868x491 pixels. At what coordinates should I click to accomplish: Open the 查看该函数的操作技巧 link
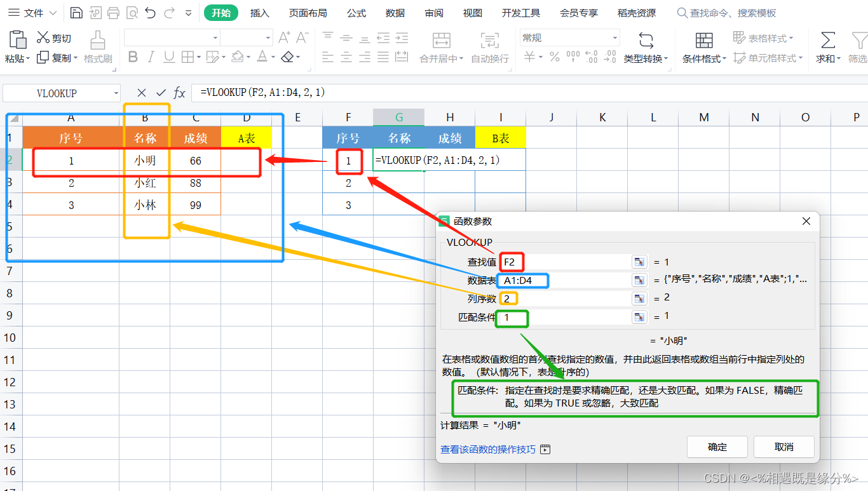[488, 449]
